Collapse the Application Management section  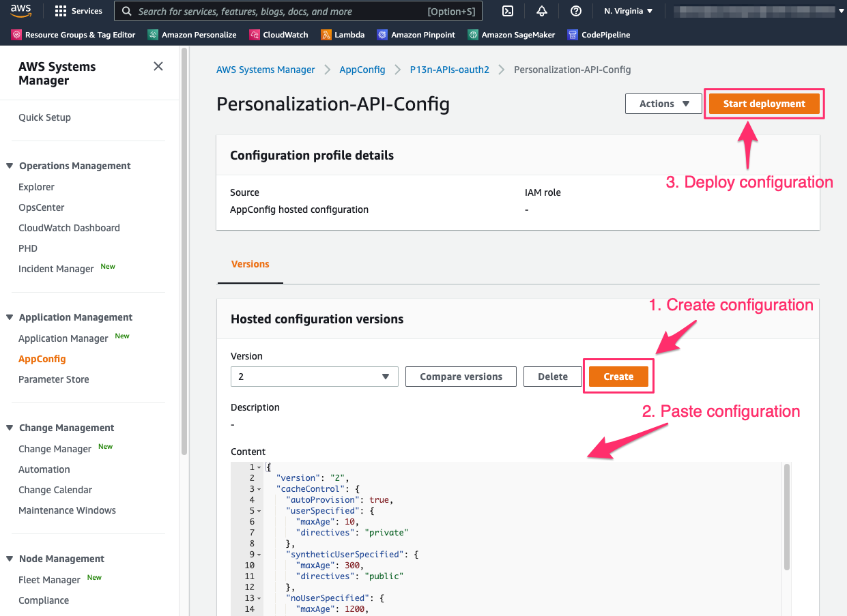10,317
